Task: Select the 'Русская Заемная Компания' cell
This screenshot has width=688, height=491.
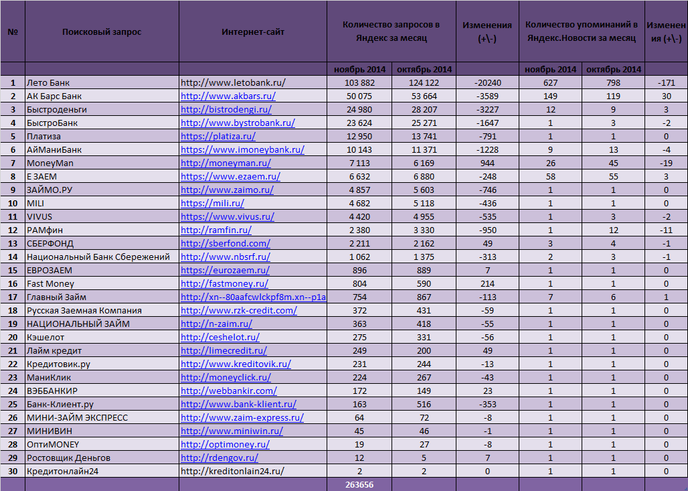Action: (102, 311)
